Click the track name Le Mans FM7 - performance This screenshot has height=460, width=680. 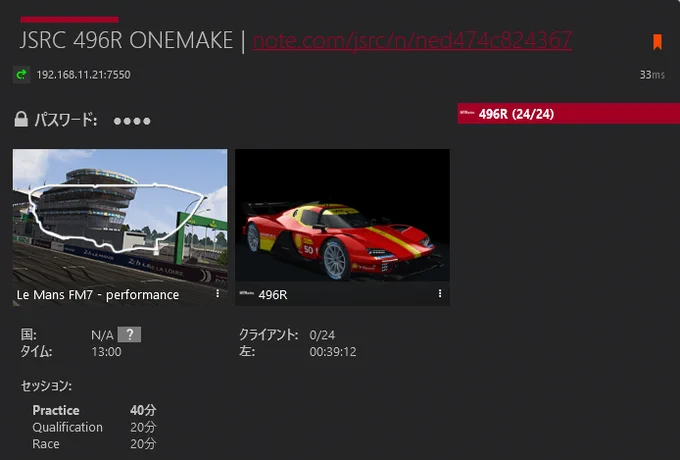[98, 295]
